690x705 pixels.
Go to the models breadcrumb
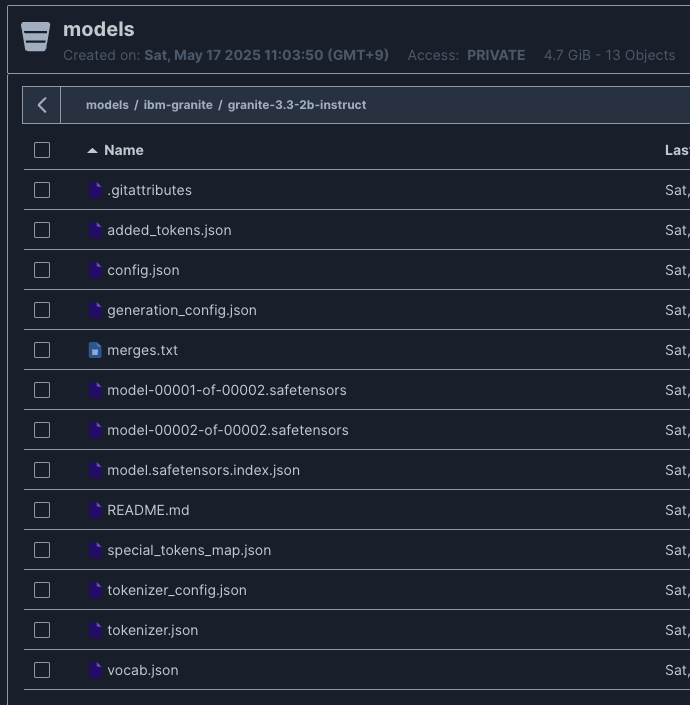click(x=107, y=105)
